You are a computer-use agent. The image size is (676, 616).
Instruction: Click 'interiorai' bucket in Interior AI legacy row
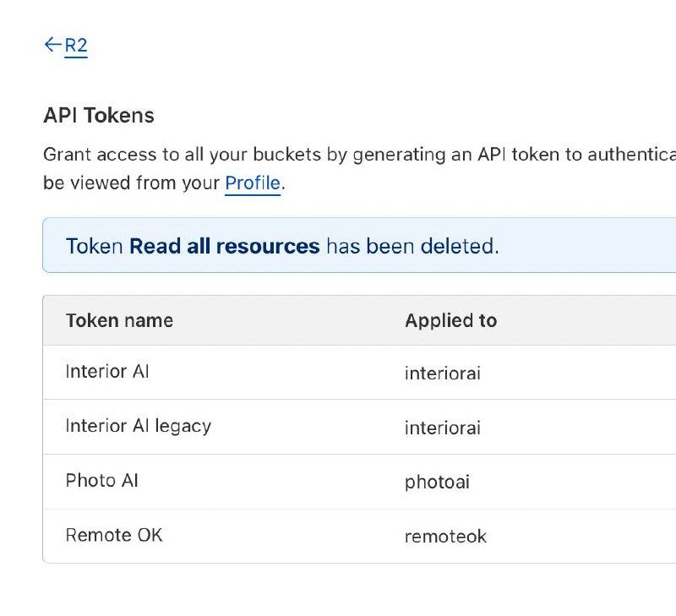point(442,428)
